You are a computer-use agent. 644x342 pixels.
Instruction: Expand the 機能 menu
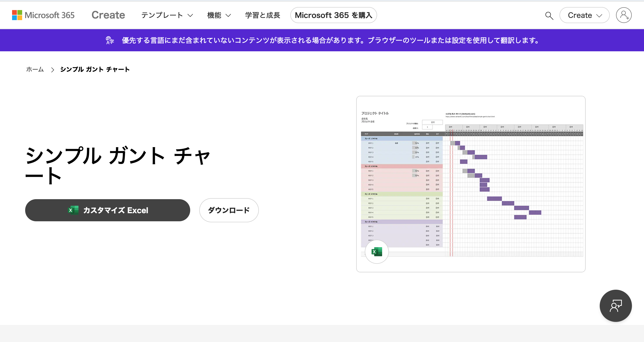(219, 15)
